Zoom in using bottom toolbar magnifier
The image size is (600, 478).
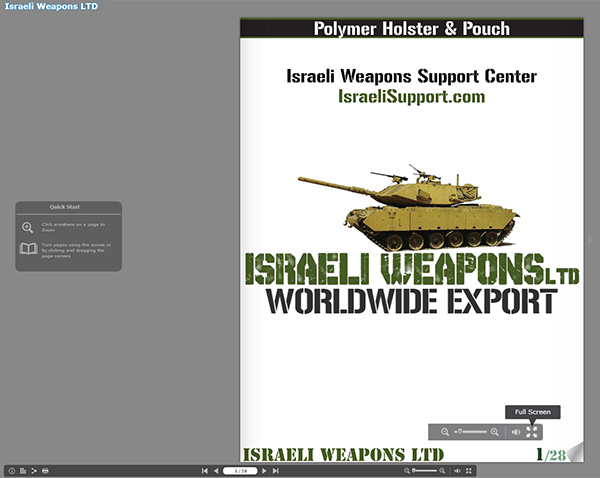click(442, 471)
